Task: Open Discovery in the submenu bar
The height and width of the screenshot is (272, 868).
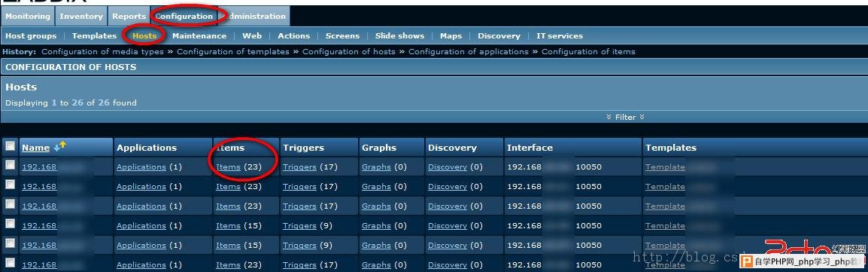Action: point(499,35)
